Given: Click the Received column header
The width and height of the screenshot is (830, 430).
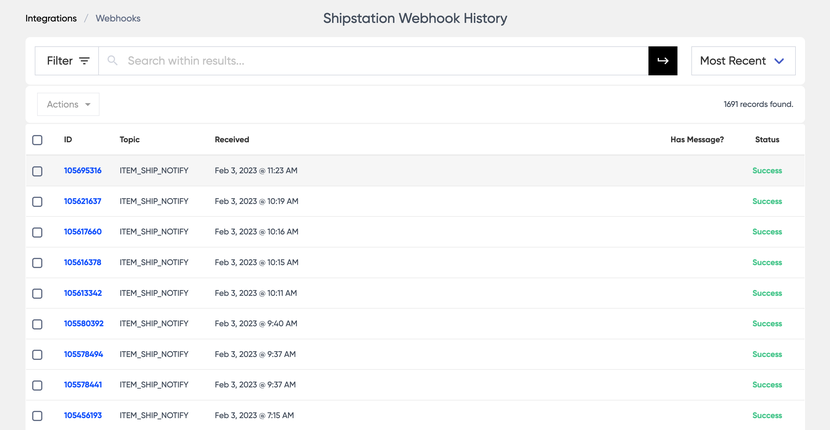Looking at the screenshot, I should (232, 140).
